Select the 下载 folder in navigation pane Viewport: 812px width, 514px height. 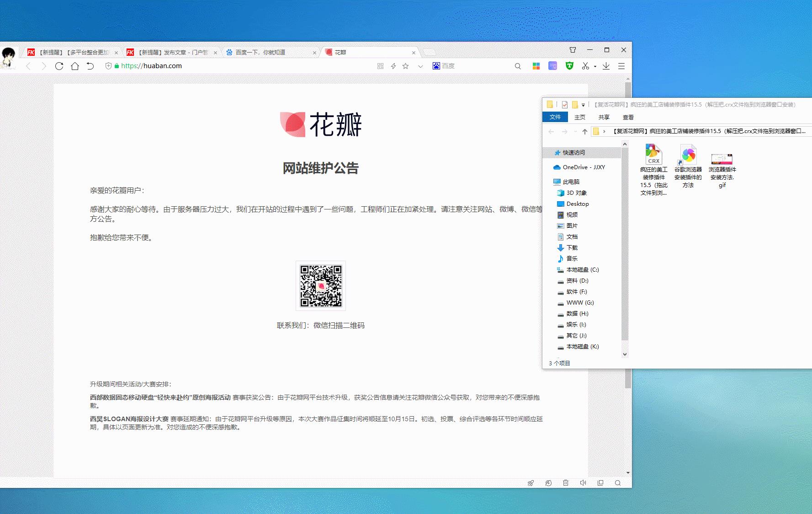(572, 248)
